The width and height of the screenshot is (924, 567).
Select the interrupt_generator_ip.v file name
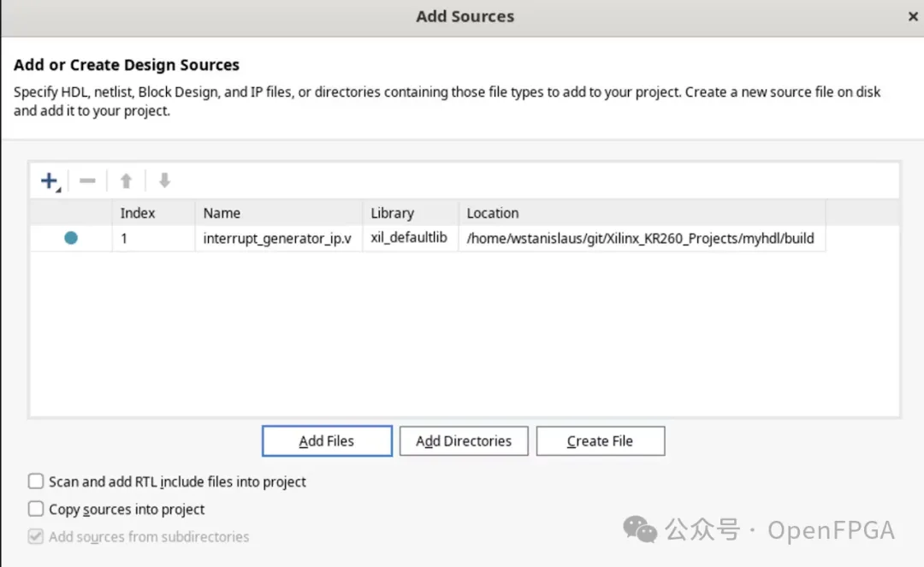277,239
